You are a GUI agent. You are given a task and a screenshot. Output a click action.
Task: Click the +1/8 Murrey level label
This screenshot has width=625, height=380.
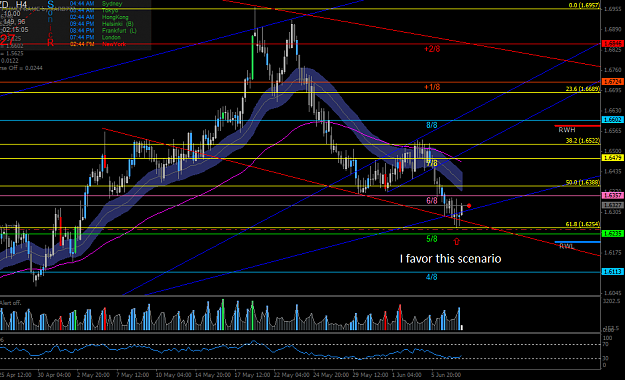[x=432, y=87]
